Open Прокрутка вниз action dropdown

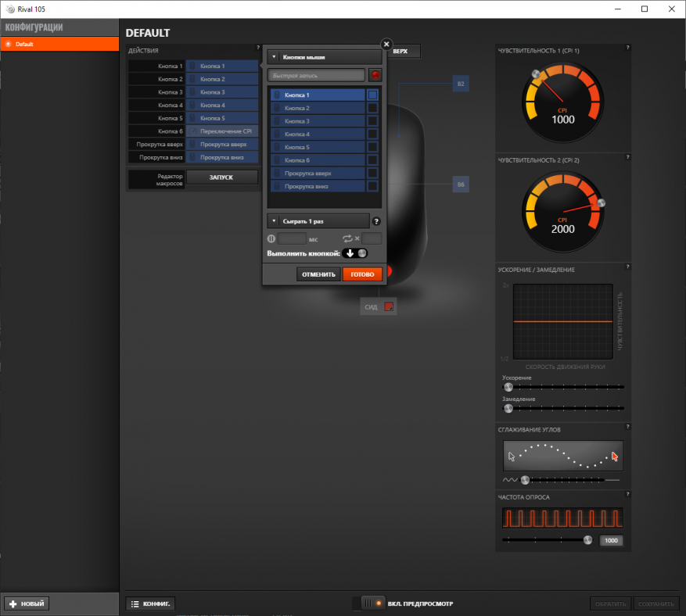pyautogui.click(x=222, y=157)
